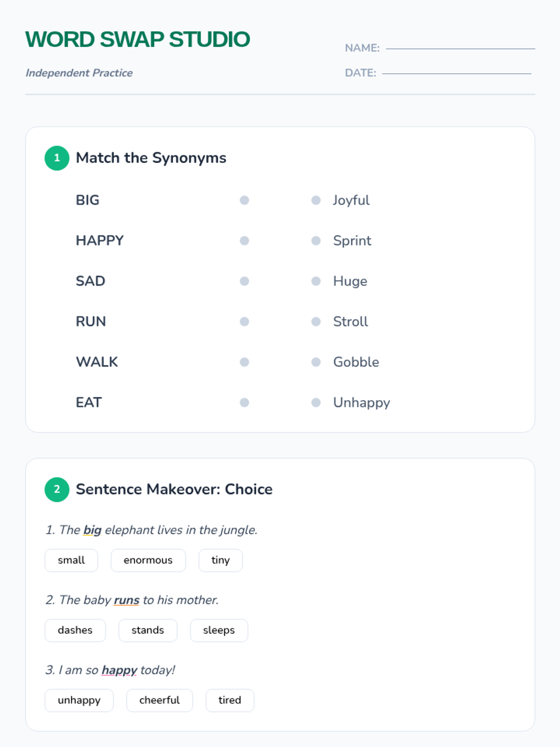Click the green number 2 badge
Screen dimensions: 560x747
pos(57,489)
